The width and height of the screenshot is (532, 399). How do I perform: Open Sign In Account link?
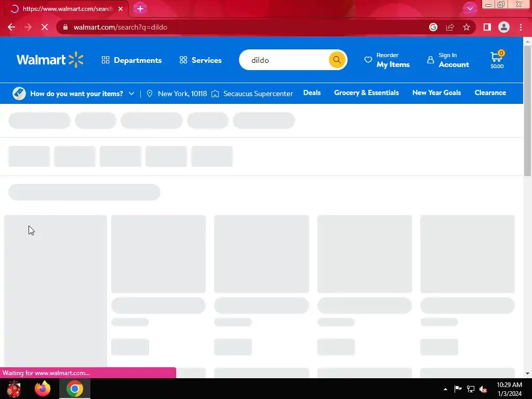(448, 60)
